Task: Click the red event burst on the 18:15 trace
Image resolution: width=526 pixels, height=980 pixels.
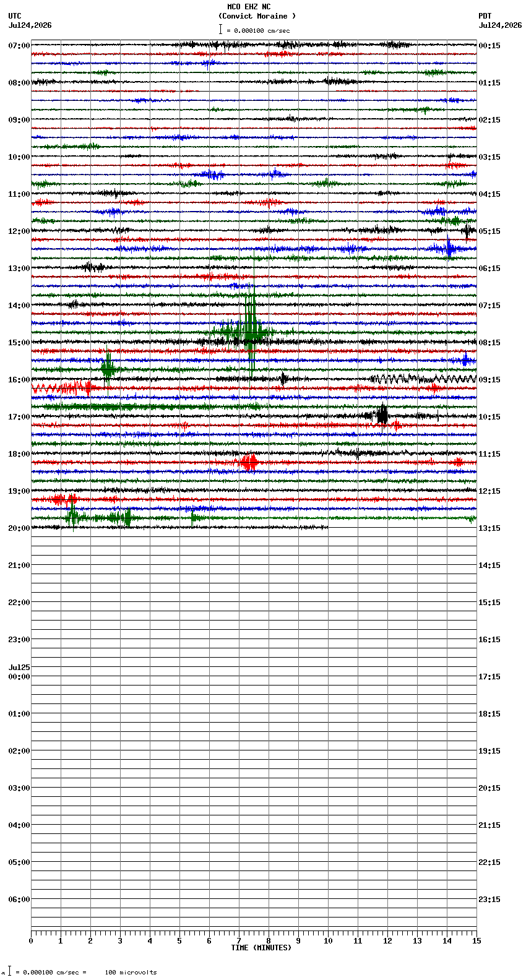Action: coord(249,462)
